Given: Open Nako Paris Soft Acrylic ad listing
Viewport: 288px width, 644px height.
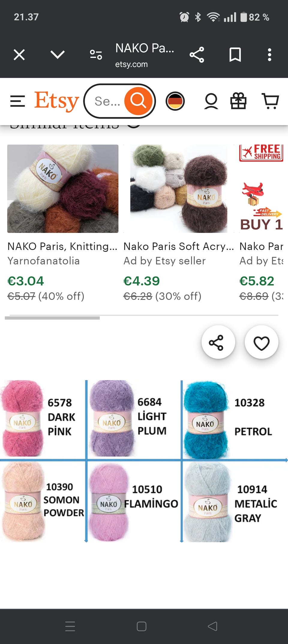Looking at the screenshot, I should click(x=178, y=246).
